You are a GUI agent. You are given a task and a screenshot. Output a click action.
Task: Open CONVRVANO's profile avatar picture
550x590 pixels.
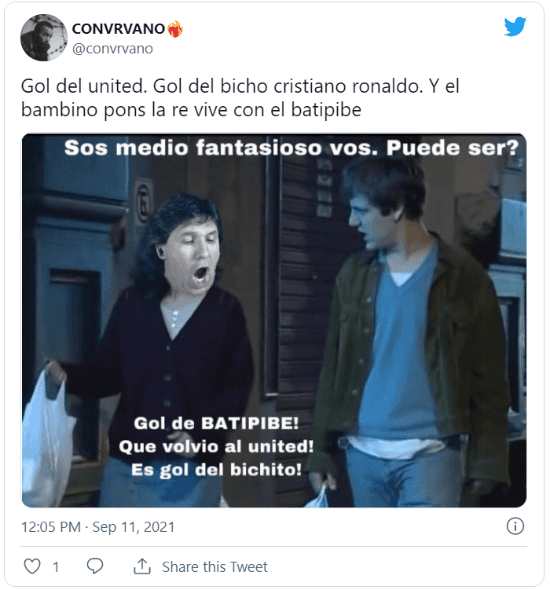point(44,38)
